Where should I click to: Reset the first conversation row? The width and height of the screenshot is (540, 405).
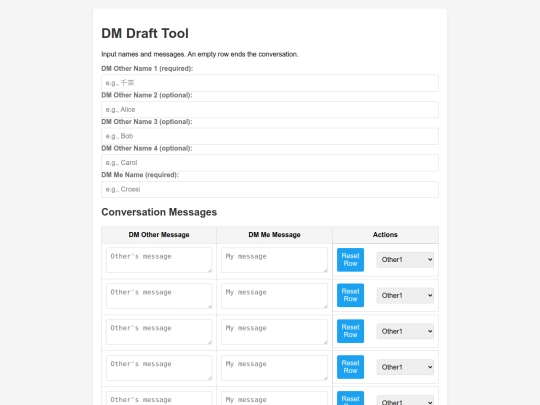click(350, 260)
